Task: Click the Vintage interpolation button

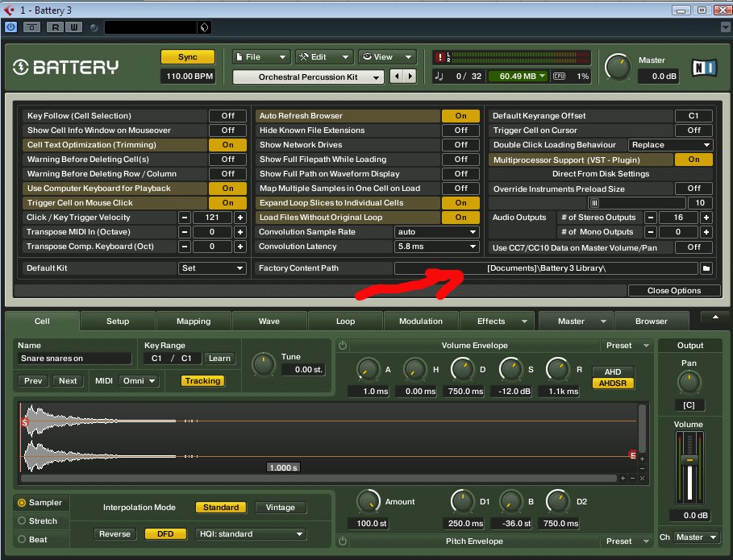Action: point(281,507)
